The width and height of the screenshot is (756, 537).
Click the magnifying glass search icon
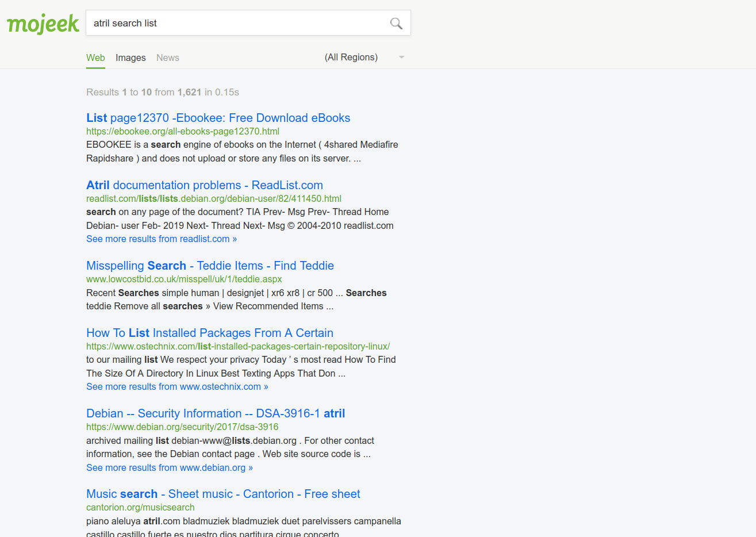(396, 23)
